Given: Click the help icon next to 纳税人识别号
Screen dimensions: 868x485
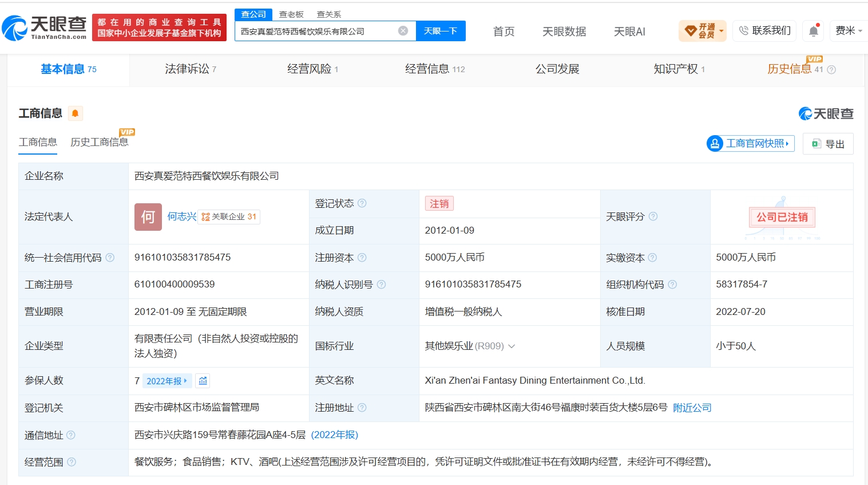Looking at the screenshot, I should click(x=382, y=285).
